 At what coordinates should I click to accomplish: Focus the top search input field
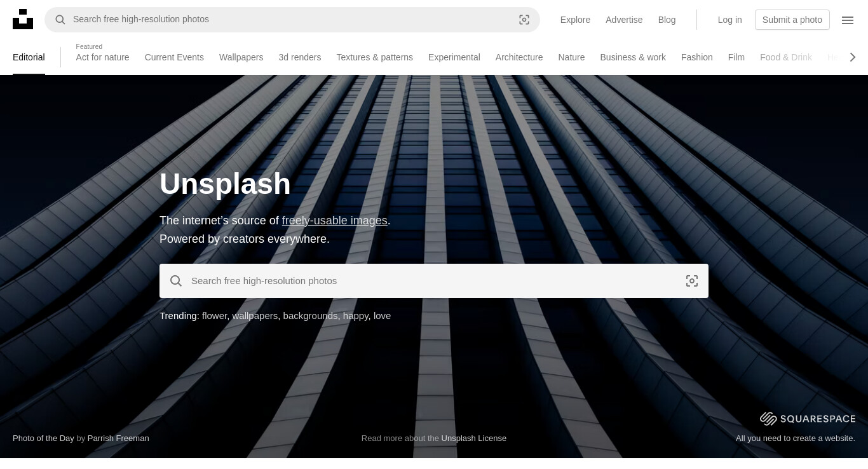(x=292, y=20)
